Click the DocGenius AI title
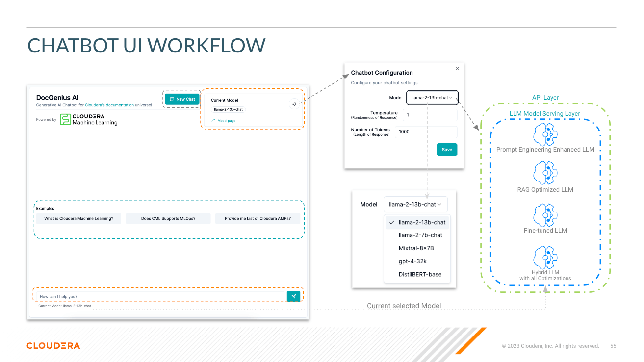 click(57, 98)
